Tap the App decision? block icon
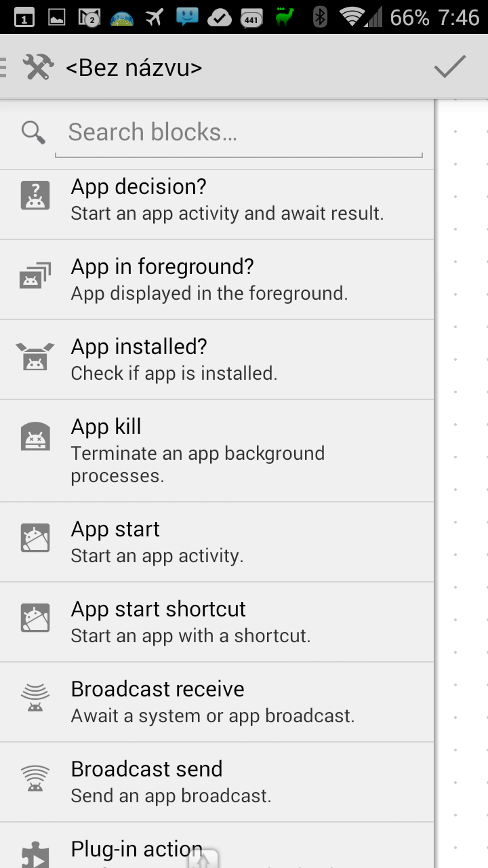This screenshot has height=868, width=488. pos(35,197)
